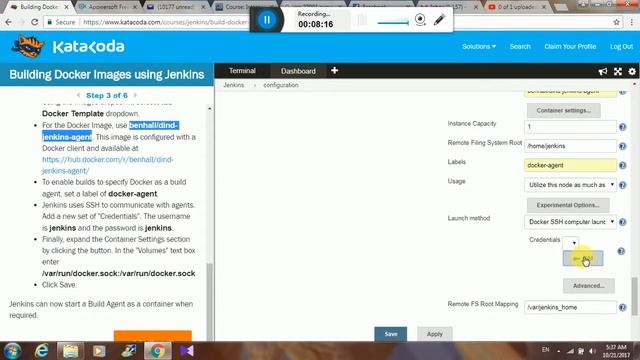Open Chrome from the taskbar
The height and width of the screenshot is (360, 640).
[x=158, y=351]
